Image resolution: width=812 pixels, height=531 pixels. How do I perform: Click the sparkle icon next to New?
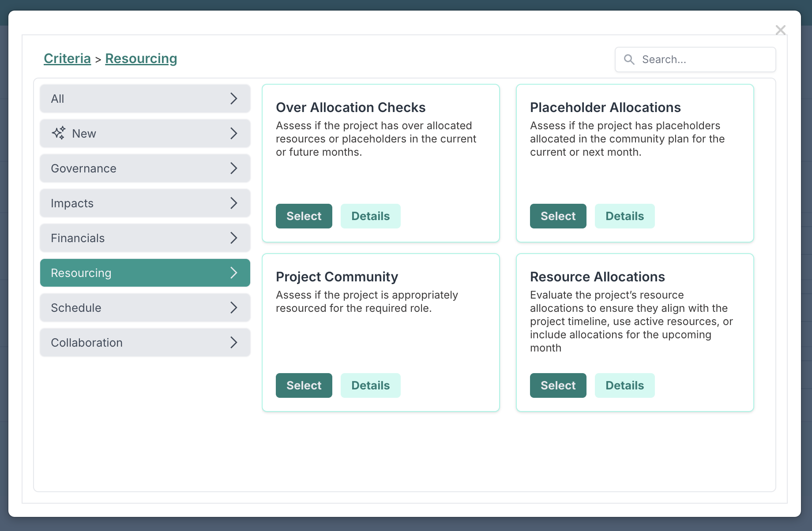(58, 133)
